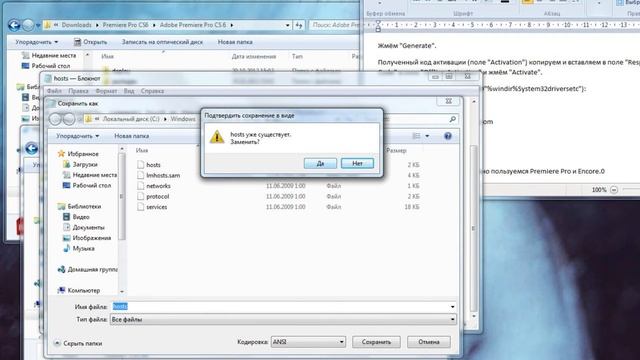Click the Back arrow in the Save As dialog
The height and width of the screenshot is (360, 640).
pyautogui.click(x=56, y=119)
